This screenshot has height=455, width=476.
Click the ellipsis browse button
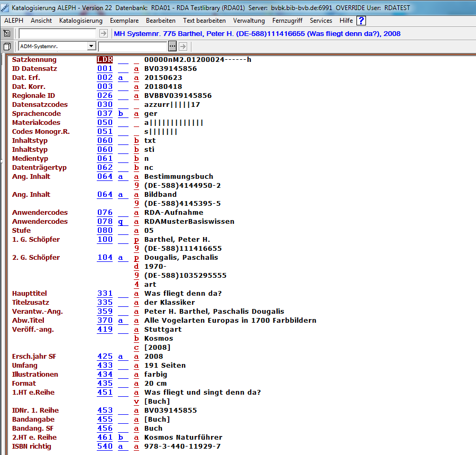(172, 46)
